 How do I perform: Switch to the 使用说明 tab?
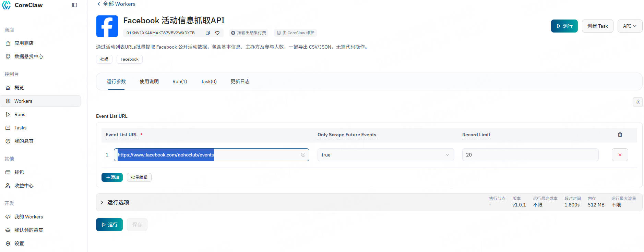coord(149,81)
